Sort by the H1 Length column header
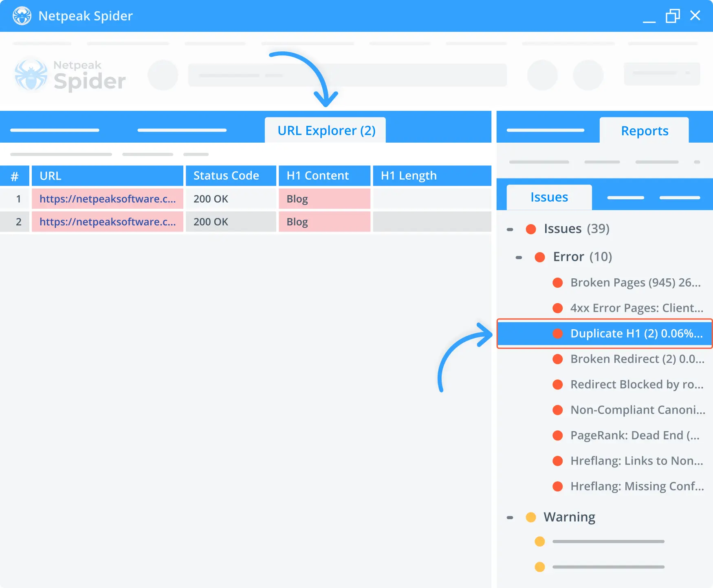 pos(432,176)
